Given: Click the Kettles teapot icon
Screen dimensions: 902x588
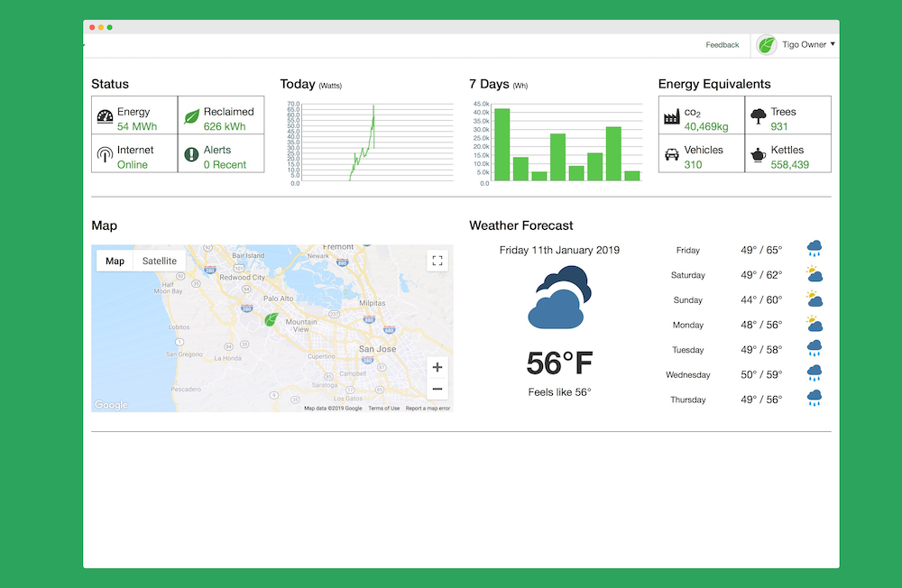Looking at the screenshot, I should tap(758, 155).
